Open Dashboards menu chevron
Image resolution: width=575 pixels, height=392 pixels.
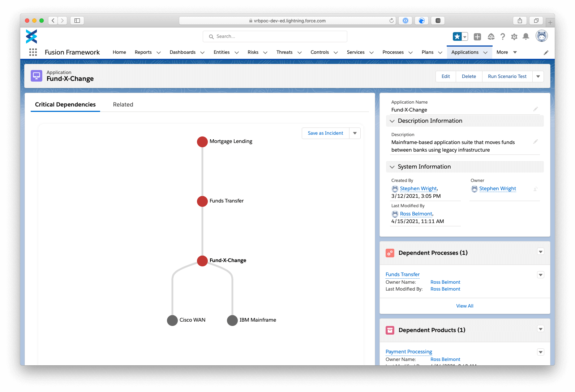point(202,53)
